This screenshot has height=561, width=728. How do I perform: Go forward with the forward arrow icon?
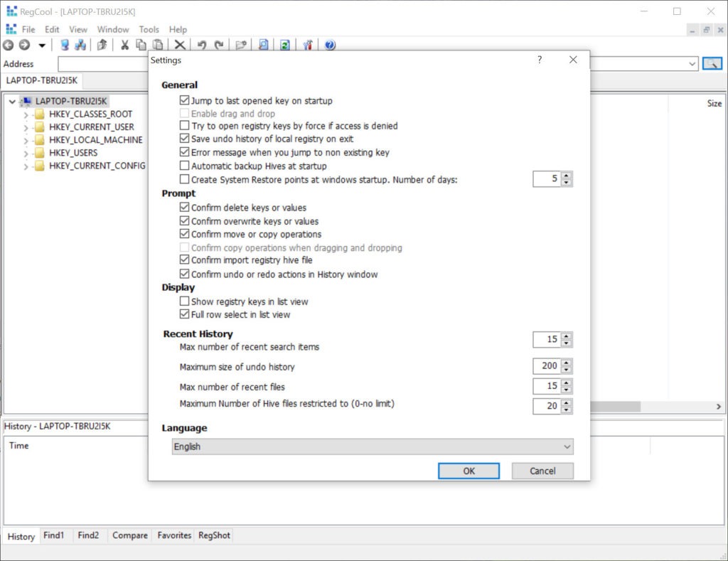point(25,45)
